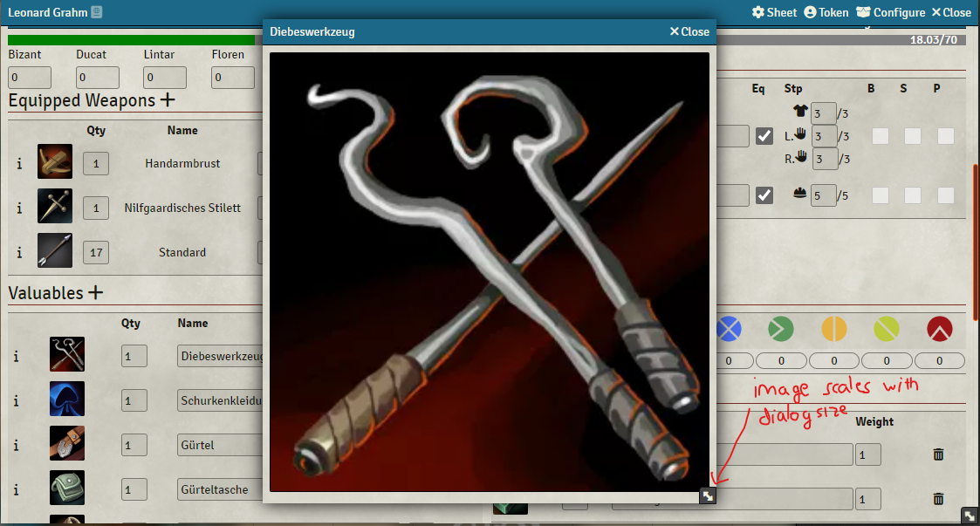Toggle the S checkbox in helmet row
980x526 pixels.
click(x=913, y=195)
